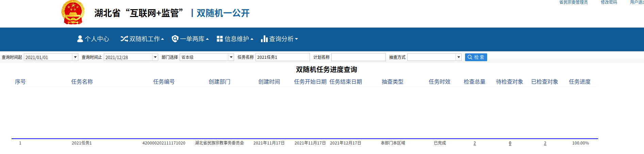Open the 已检查对象 count link in row
The width and height of the screenshot is (644, 154).
click(x=545, y=143)
